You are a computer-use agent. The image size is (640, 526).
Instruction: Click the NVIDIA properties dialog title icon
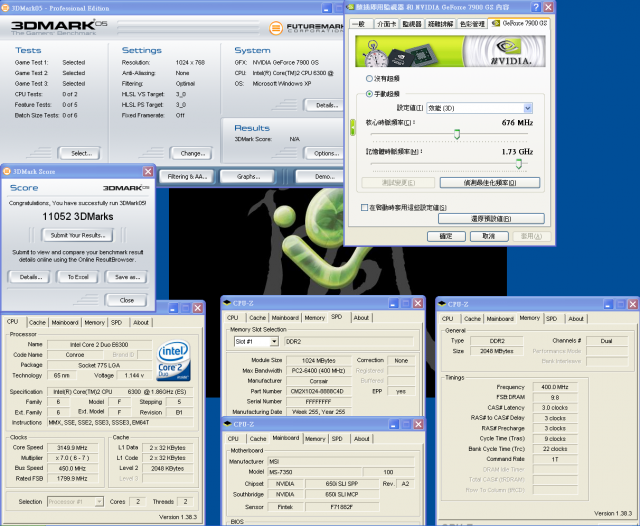click(350, 7)
